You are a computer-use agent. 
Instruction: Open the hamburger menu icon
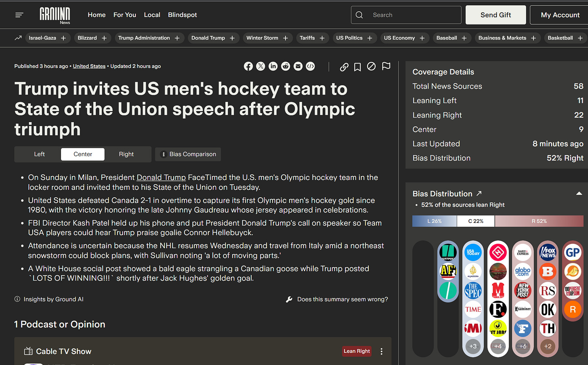tap(19, 15)
